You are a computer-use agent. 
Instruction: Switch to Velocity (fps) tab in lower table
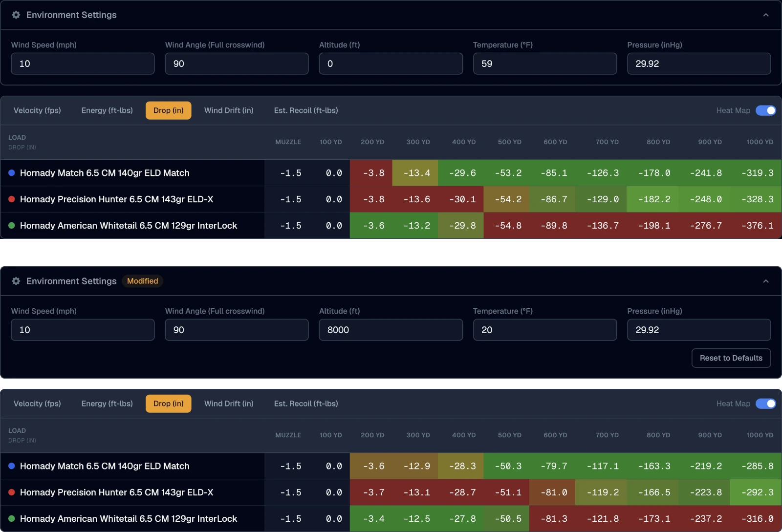37,404
